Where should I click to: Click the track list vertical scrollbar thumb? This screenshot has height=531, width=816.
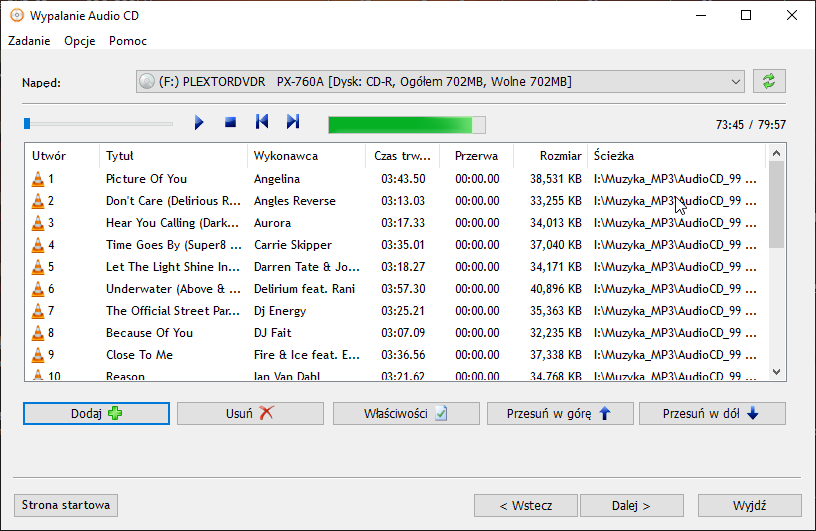(776, 205)
